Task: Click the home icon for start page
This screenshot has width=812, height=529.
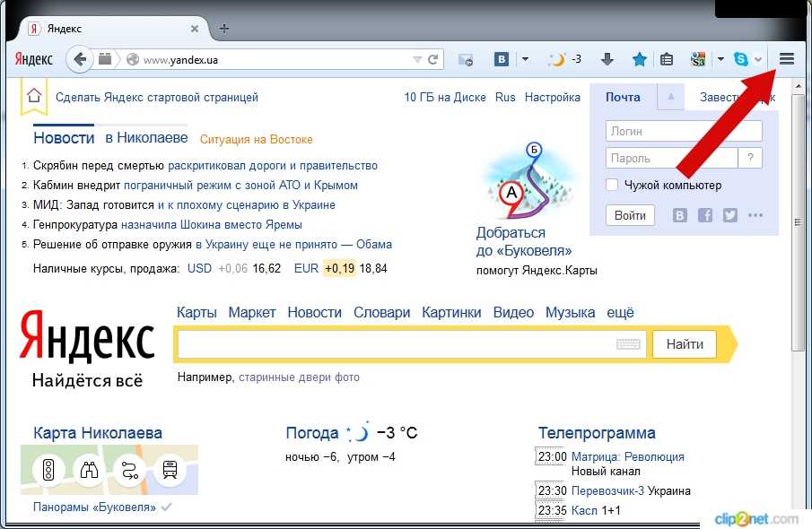Action: (x=34, y=96)
